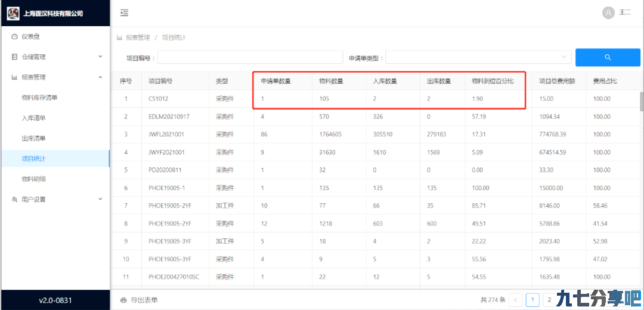Image resolution: width=644 pixels, height=310 pixels.
Task: Click material quantity 1764605
Action: [332, 134]
